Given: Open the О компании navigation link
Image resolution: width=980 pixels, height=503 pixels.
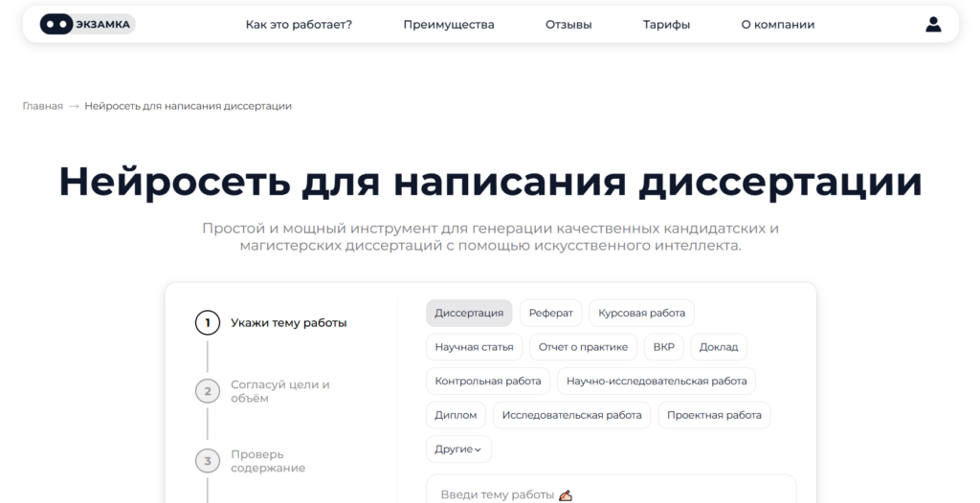Looking at the screenshot, I should click(x=777, y=24).
